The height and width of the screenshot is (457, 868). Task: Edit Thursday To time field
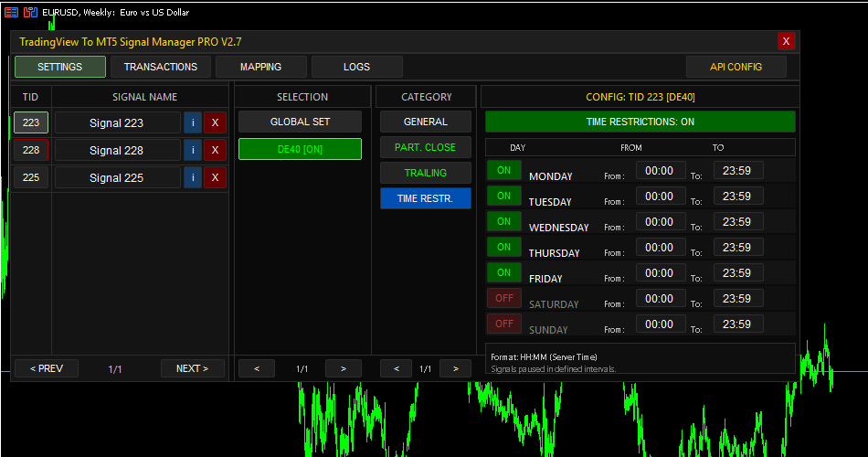pyautogui.click(x=736, y=247)
